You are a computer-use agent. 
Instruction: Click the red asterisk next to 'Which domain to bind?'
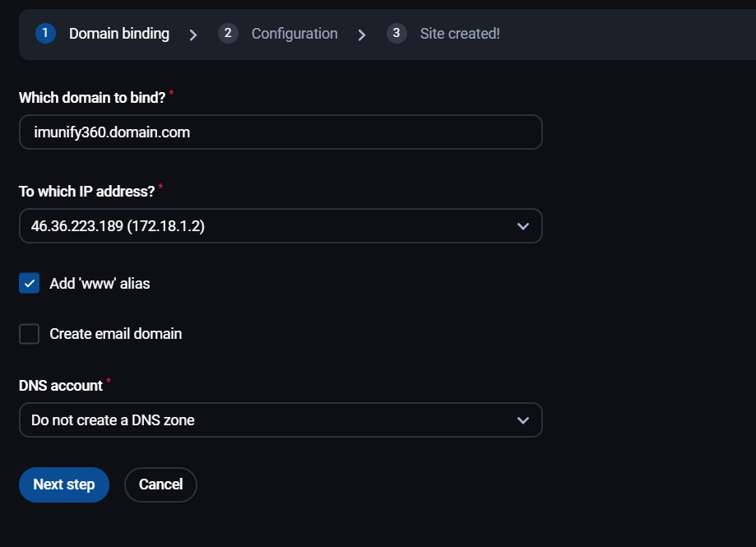point(171,92)
